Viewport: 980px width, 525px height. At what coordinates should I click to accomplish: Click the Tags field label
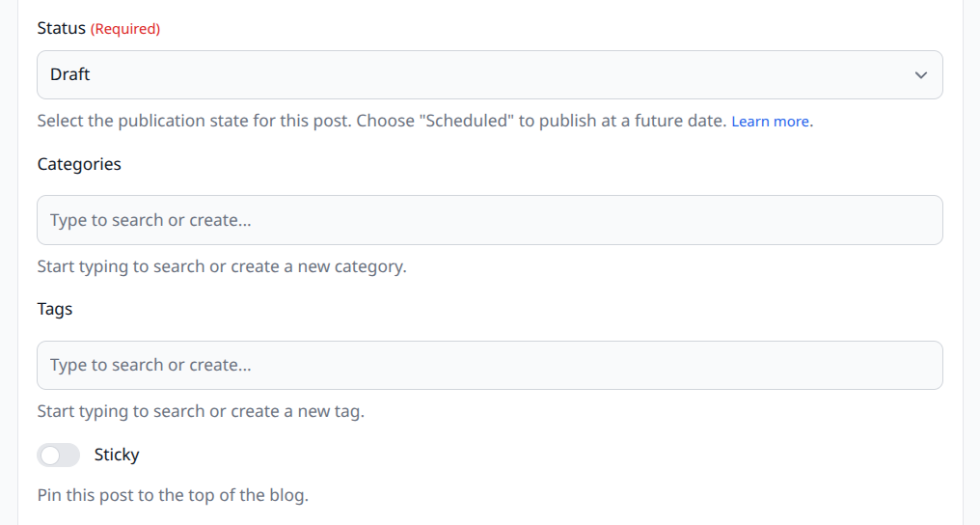coord(55,309)
